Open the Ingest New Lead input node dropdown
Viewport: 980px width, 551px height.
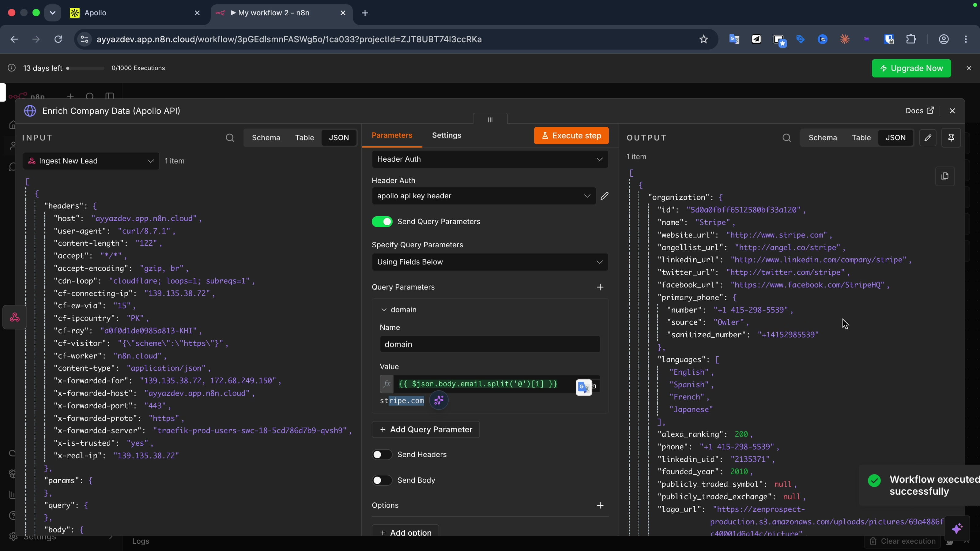point(91,161)
